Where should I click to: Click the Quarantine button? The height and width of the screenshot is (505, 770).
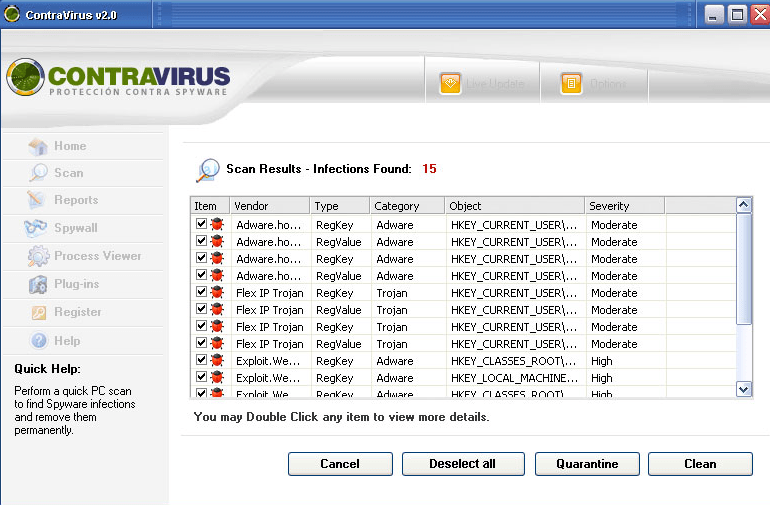tap(587, 464)
